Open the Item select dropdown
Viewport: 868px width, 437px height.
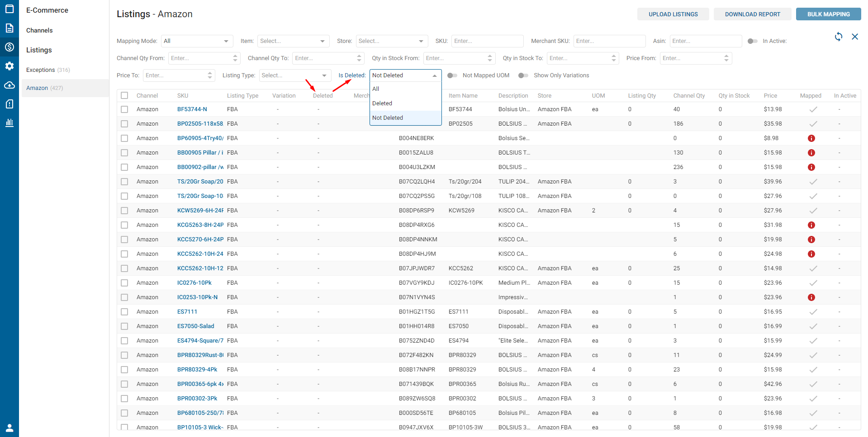(x=293, y=41)
